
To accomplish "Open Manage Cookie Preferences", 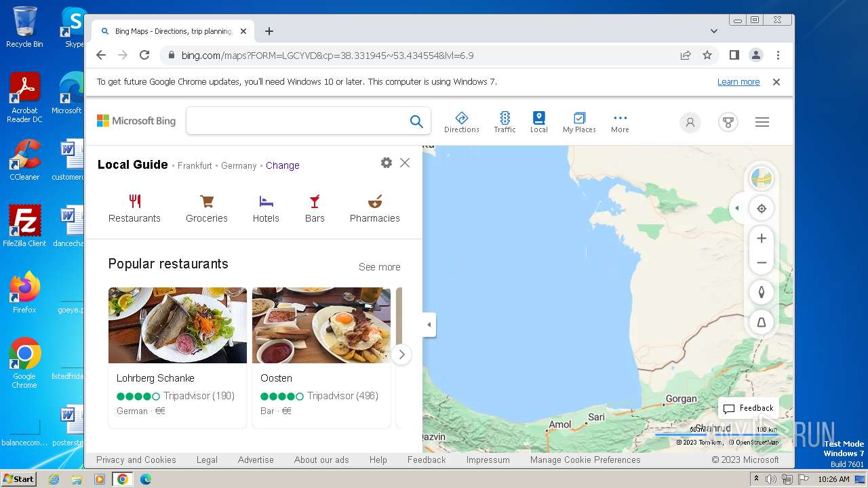I will click(585, 460).
